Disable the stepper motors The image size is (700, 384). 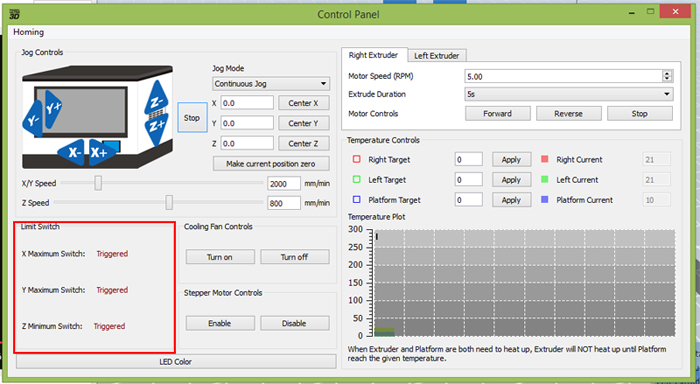point(295,323)
